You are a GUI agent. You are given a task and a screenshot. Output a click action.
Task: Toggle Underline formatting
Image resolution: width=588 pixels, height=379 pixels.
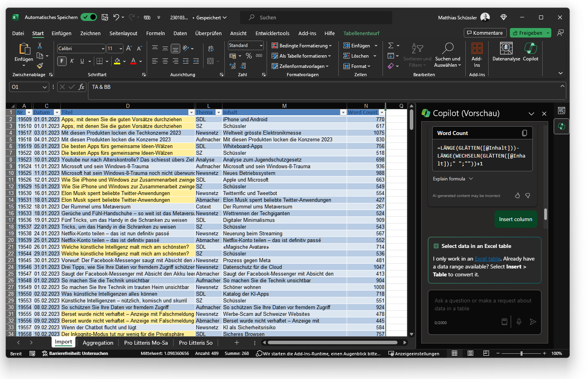pos(82,61)
